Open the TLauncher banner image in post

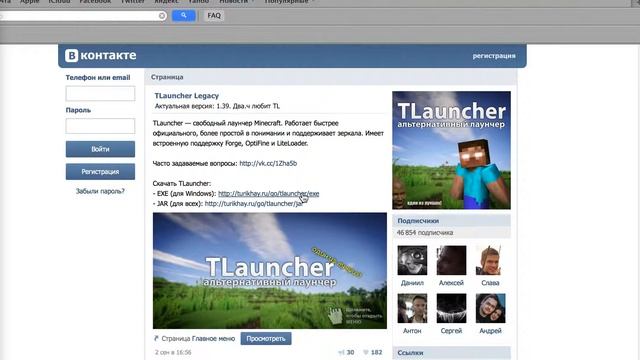pyautogui.click(x=270, y=271)
